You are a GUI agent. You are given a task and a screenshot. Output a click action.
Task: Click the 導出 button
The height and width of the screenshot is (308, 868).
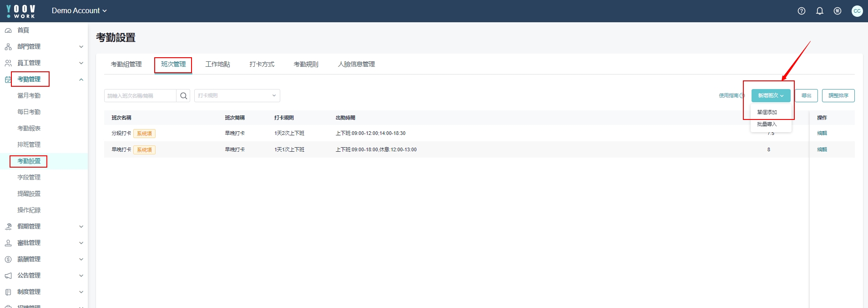pos(806,96)
